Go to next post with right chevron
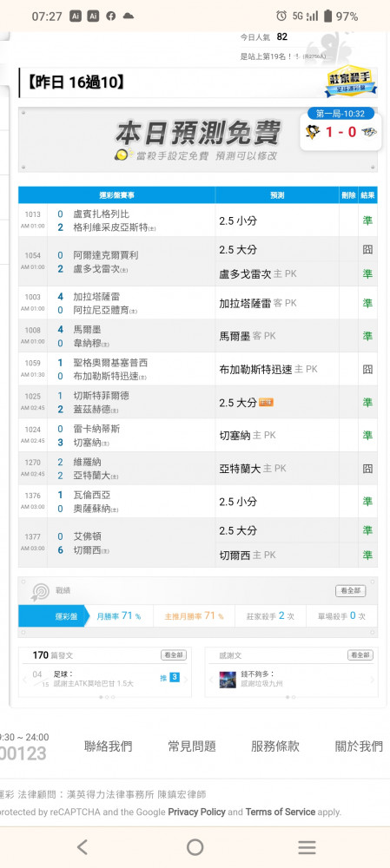This screenshot has width=390, height=868. coord(186,680)
